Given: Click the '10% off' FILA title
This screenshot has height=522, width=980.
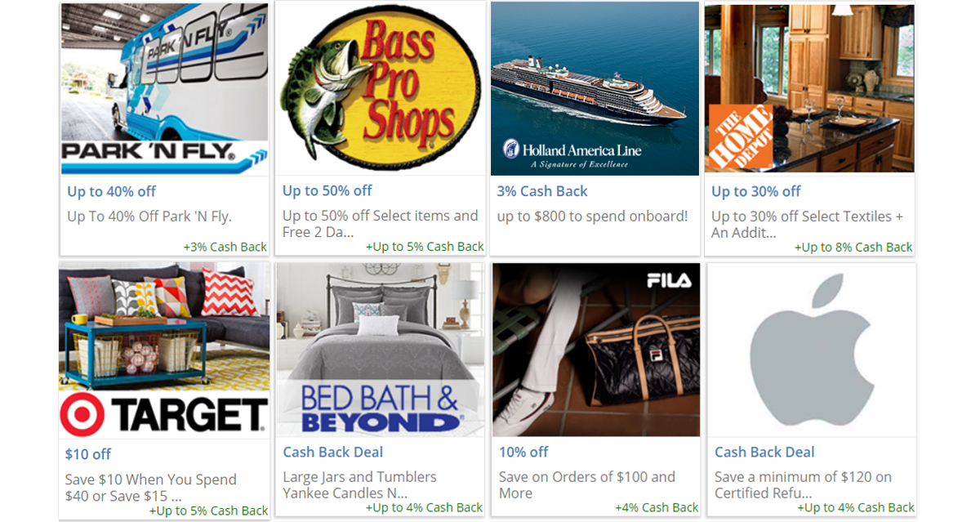Looking at the screenshot, I should click(523, 452).
